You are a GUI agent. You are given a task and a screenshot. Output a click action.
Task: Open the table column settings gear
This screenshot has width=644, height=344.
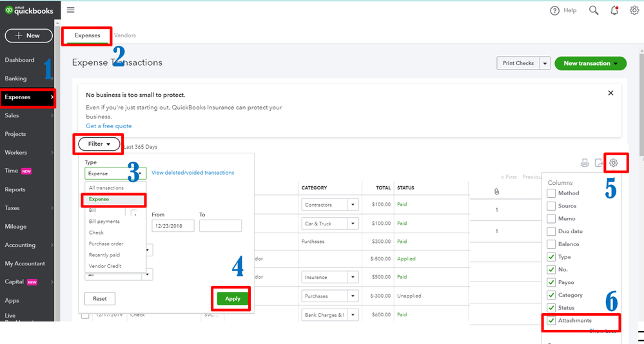[614, 163]
